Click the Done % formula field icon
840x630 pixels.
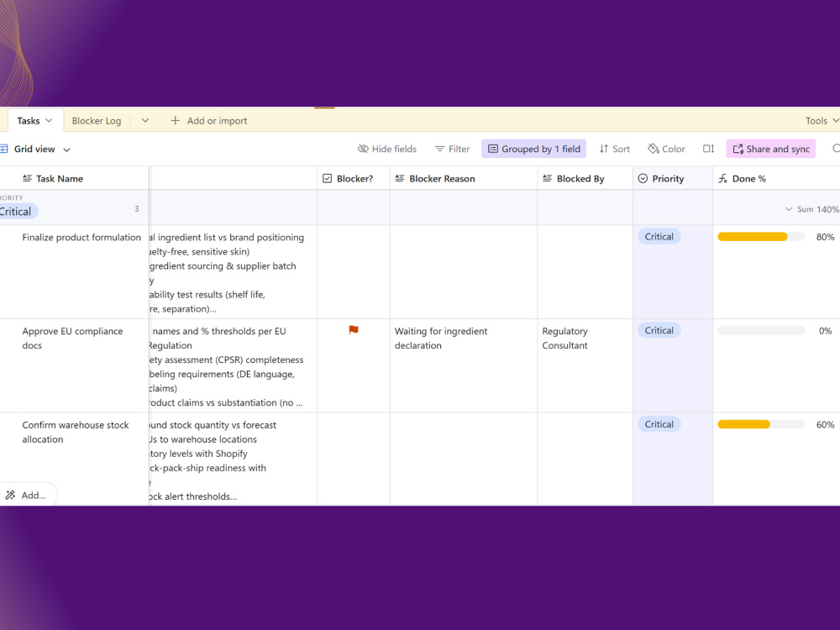722,178
